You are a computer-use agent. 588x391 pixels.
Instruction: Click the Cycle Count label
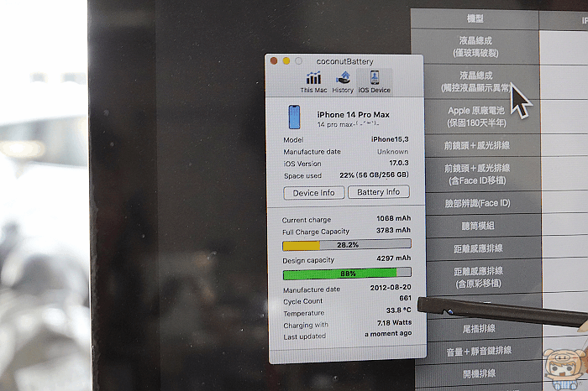point(302,301)
